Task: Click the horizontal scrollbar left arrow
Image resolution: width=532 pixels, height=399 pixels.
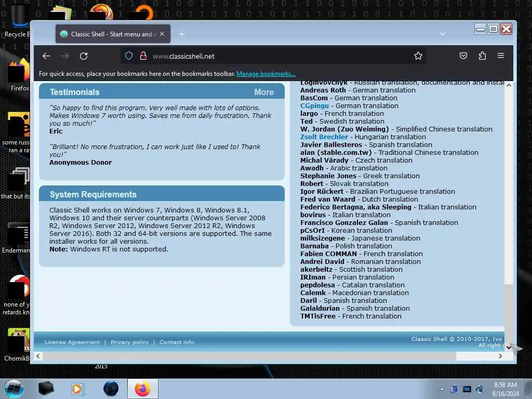Action: tap(38, 356)
